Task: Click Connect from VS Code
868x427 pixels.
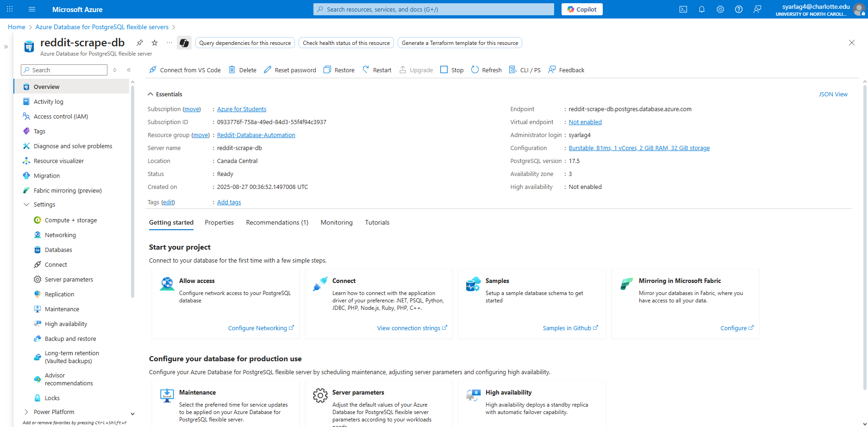Action: pyautogui.click(x=185, y=70)
